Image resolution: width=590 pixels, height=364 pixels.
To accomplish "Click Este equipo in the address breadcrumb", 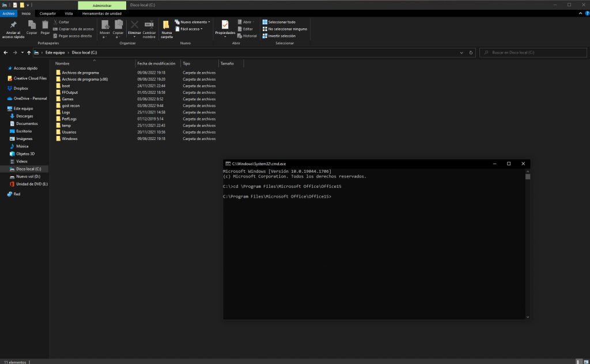I will click(x=56, y=52).
